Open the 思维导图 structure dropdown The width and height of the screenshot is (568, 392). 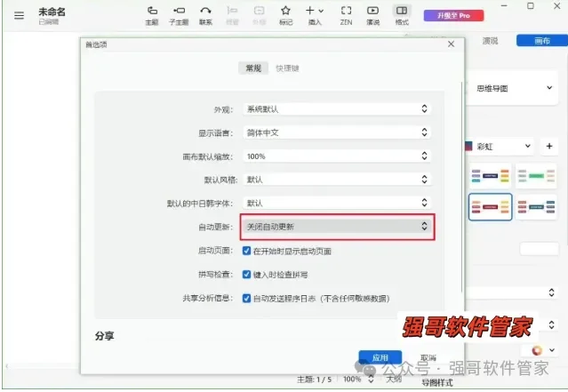click(x=513, y=88)
